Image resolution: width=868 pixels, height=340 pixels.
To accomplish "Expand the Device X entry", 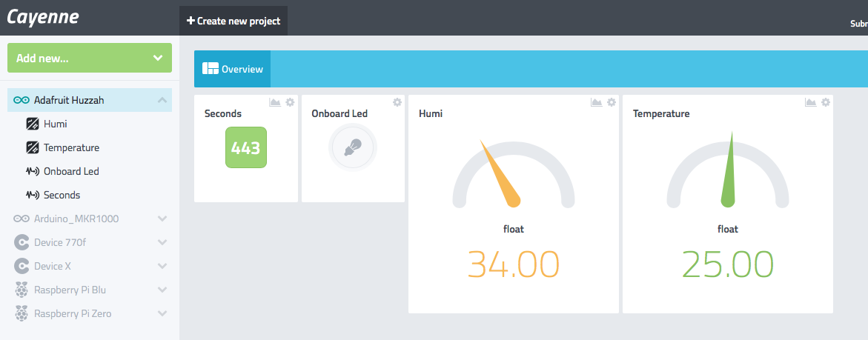I will click(162, 266).
